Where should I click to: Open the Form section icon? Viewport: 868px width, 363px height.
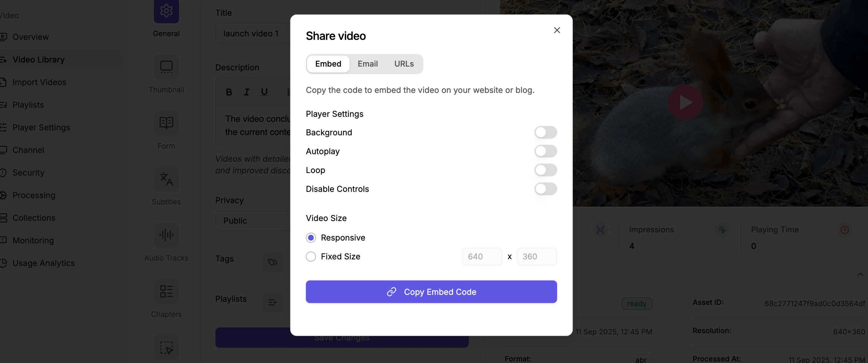pyautogui.click(x=166, y=123)
